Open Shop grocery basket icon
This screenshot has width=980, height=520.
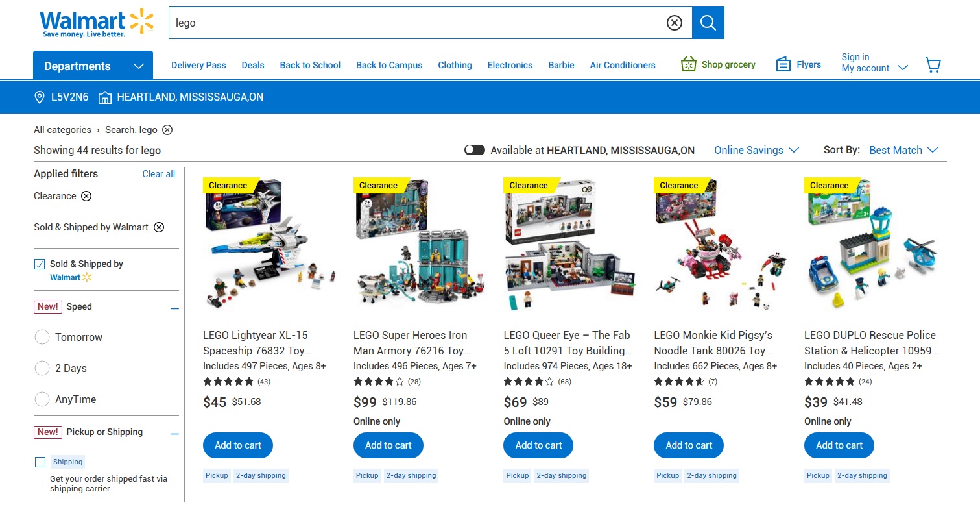(x=688, y=64)
